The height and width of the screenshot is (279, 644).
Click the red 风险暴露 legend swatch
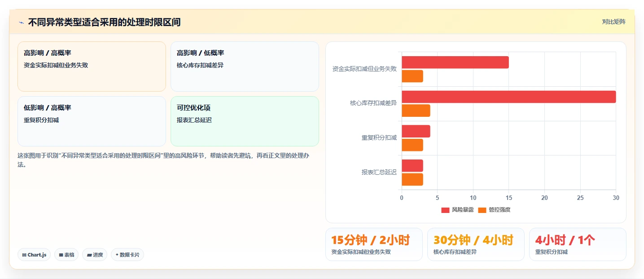click(445, 210)
